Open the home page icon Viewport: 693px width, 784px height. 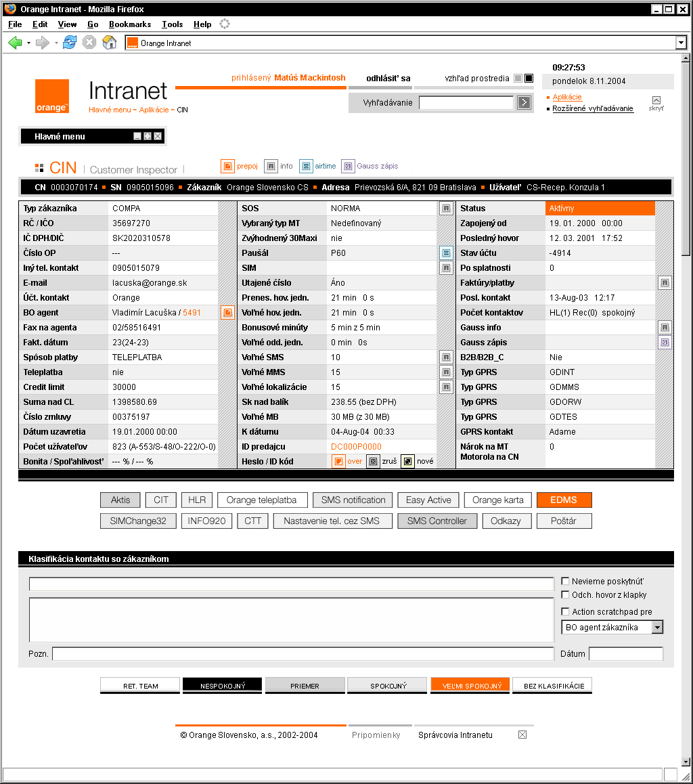click(109, 43)
